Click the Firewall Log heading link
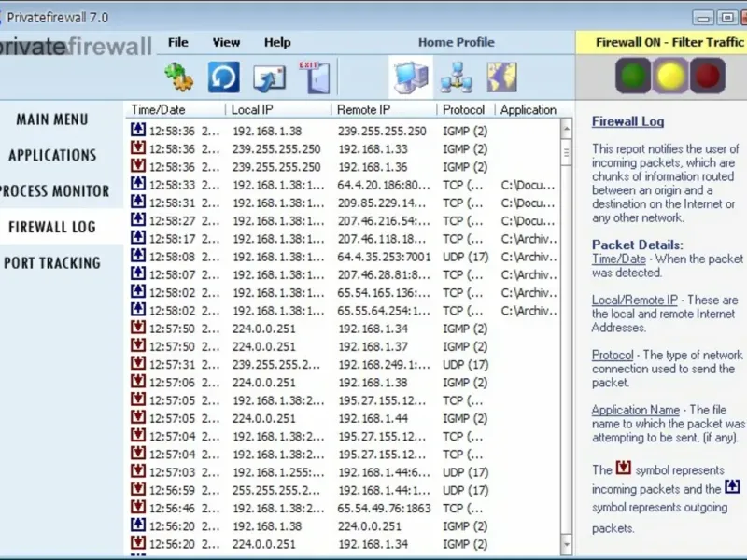This screenshot has width=747, height=560. [627, 121]
